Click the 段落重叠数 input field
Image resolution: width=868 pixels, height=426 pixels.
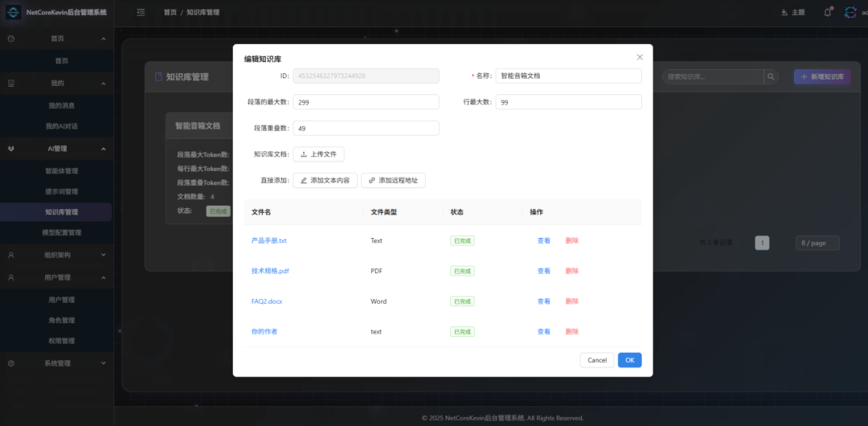point(366,128)
